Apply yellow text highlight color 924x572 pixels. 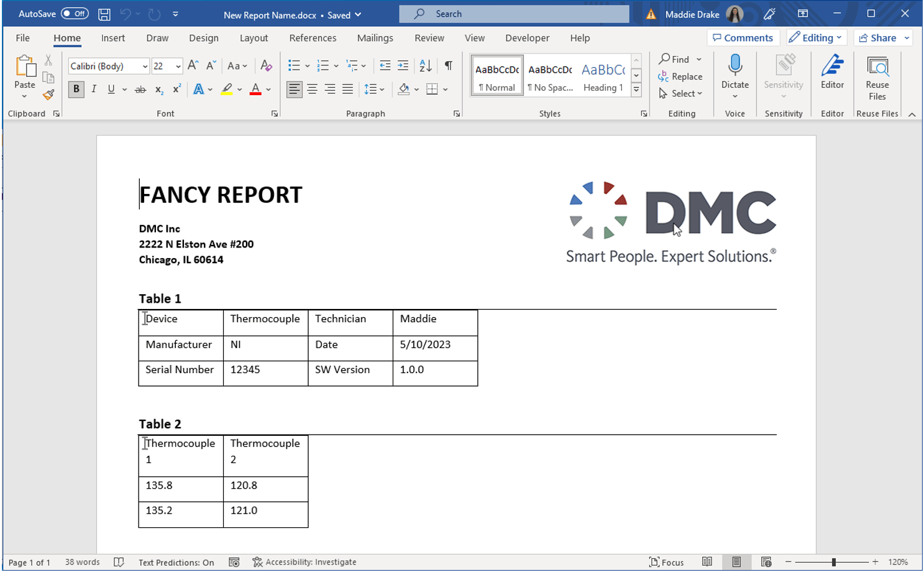[227, 90]
